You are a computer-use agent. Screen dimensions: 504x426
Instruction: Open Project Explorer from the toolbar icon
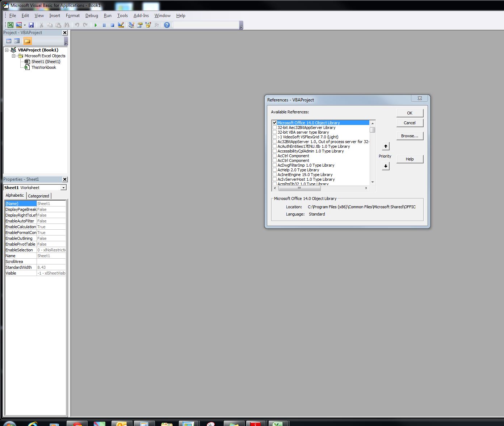(x=131, y=25)
